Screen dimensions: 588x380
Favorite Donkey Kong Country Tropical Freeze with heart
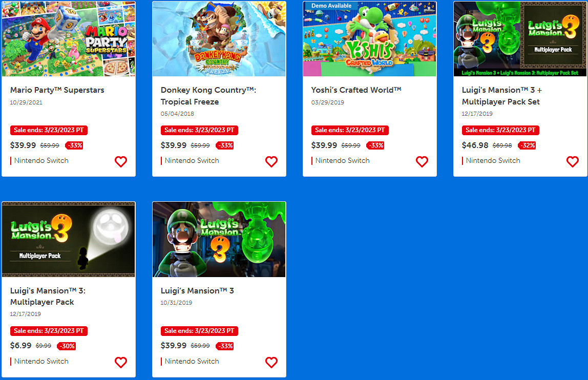click(x=271, y=162)
